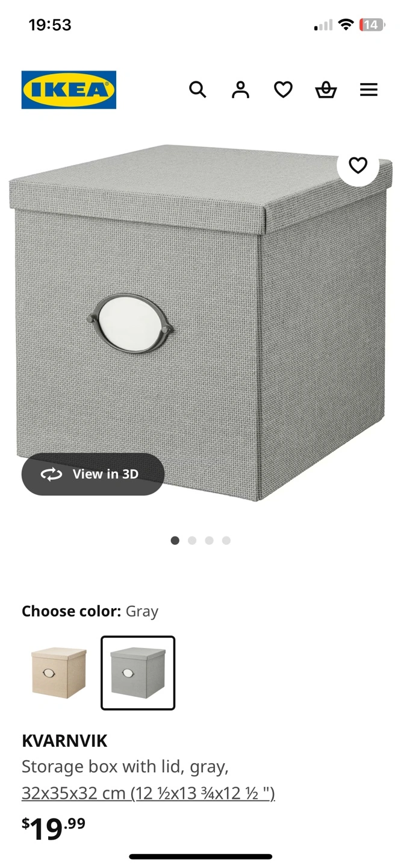
Task: Go to IKEA home via logo
Action: click(x=69, y=90)
